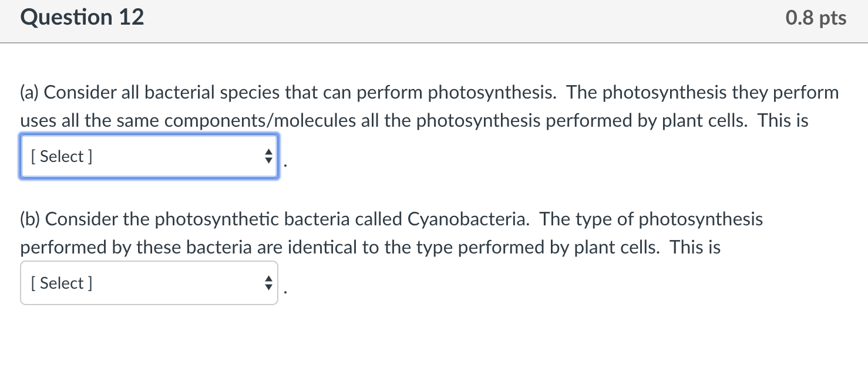
Task: Click inside the focused blue-bordered selector
Action: 149,156
